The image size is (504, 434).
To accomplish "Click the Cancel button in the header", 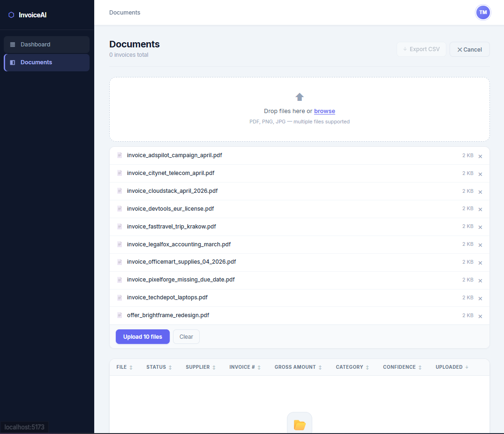I will click(469, 50).
